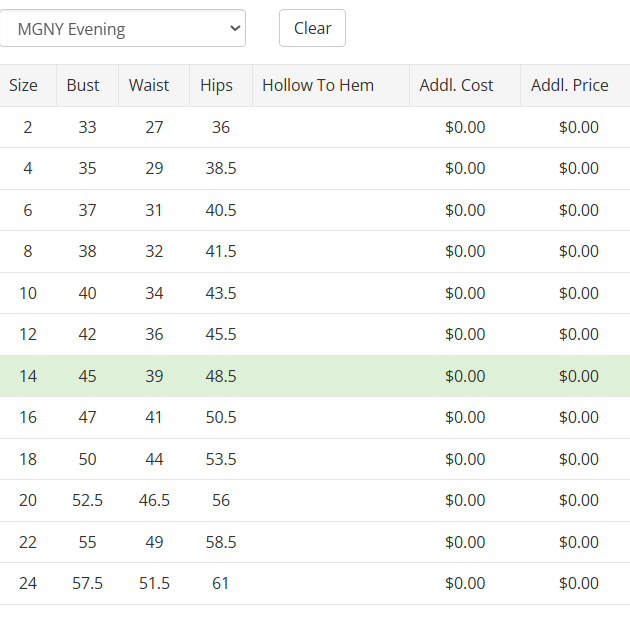Click the Bust column header
This screenshot has height=630, width=630.
83,86
